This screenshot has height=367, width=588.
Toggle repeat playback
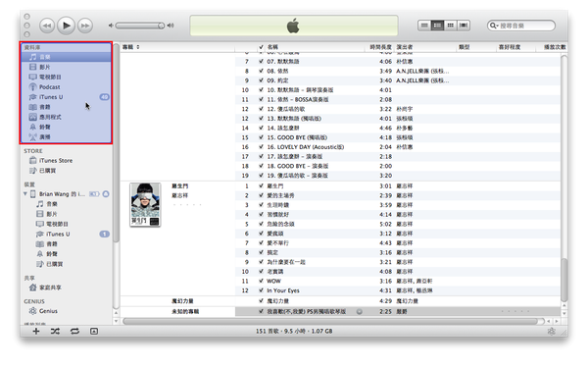74,331
